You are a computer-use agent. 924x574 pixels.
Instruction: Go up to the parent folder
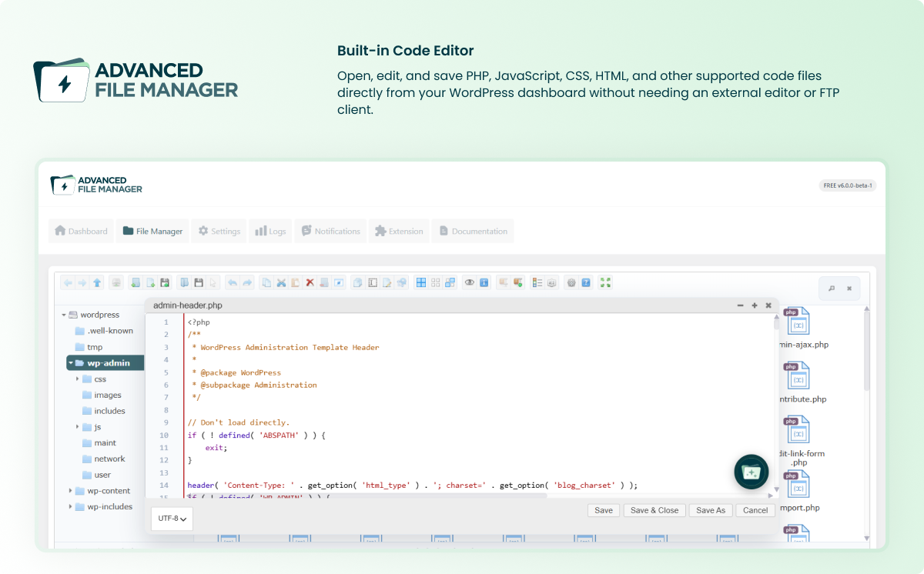pos(98,282)
